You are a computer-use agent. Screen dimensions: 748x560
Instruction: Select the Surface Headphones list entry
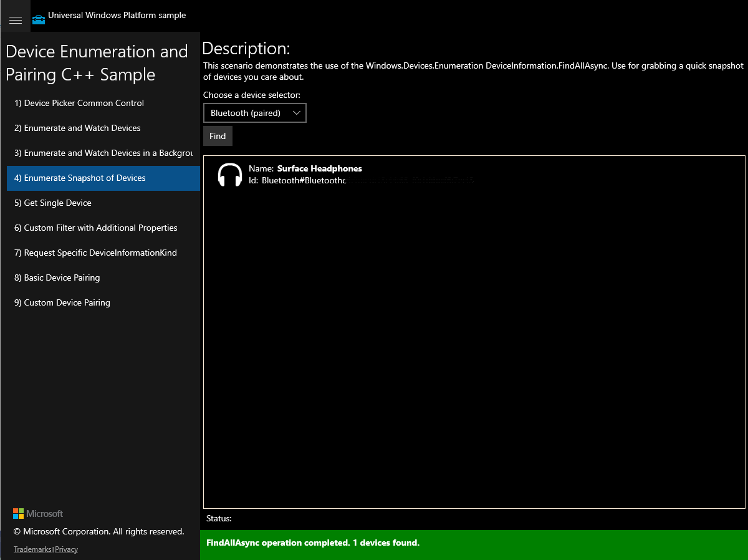click(474, 175)
